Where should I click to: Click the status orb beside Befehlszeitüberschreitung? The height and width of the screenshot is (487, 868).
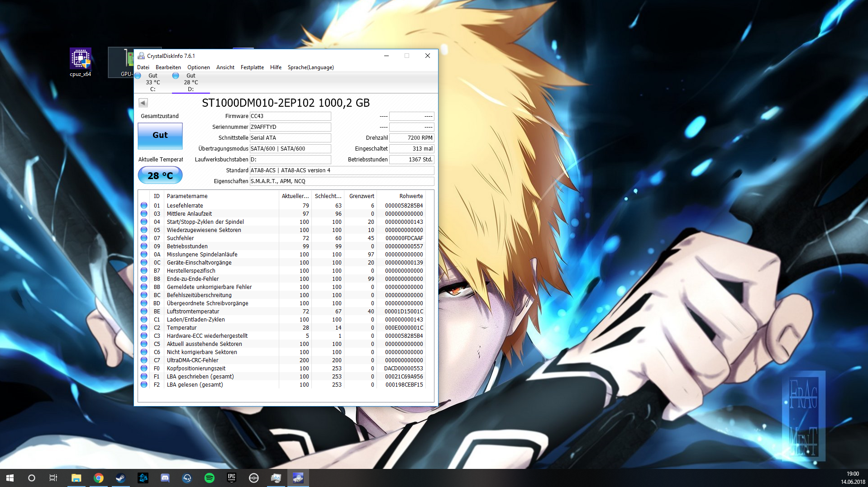(144, 295)
